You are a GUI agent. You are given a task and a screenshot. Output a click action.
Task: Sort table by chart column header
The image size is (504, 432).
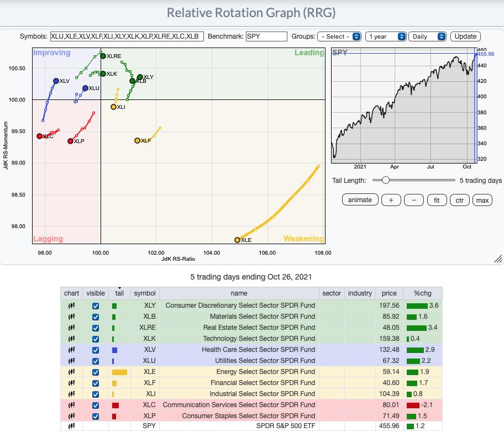click(x=71, y=293)
